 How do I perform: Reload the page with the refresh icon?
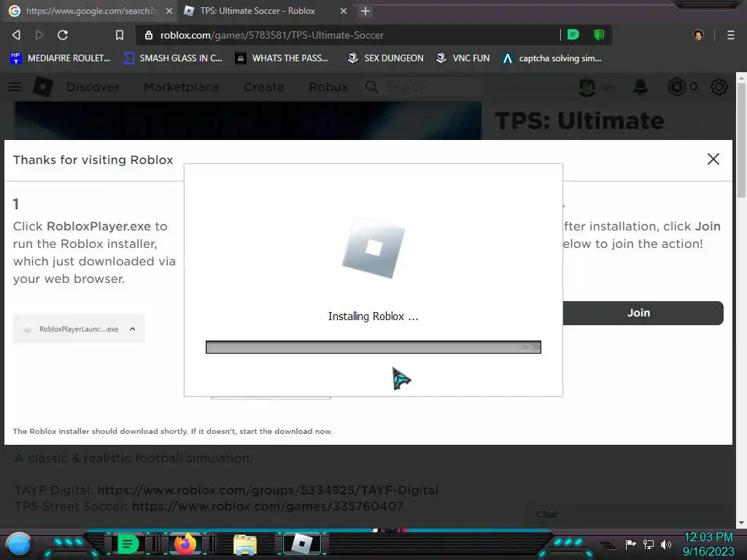[63, 35]
